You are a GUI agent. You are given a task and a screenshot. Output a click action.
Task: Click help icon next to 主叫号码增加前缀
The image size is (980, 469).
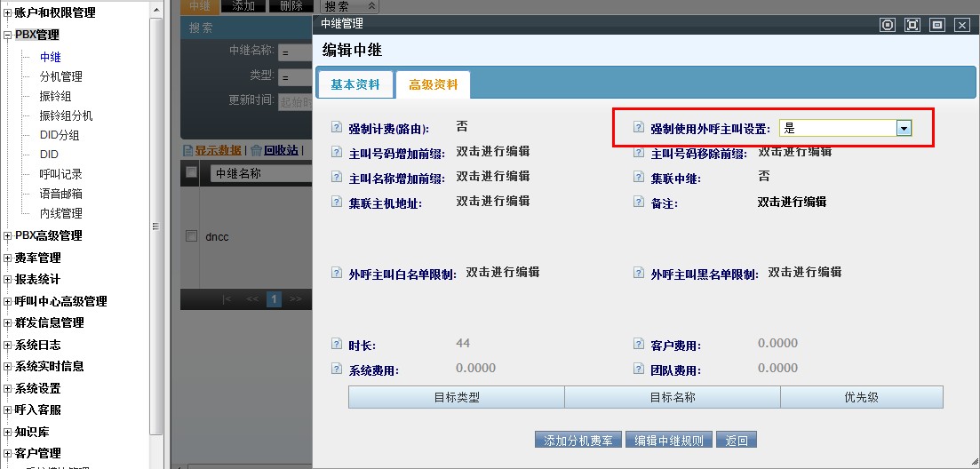click(x=336, y=153)
